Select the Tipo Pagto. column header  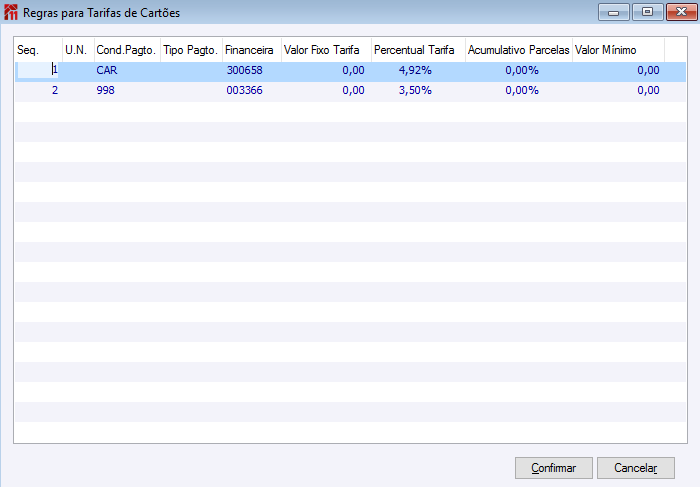click(x=192, y=50)
